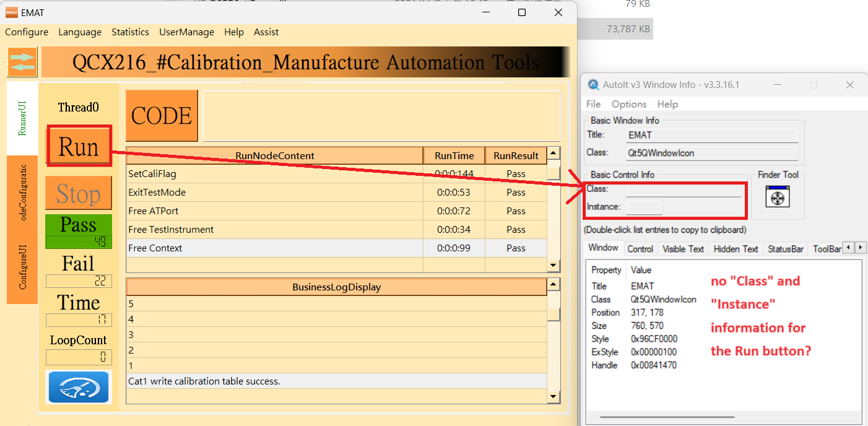
Task: Open the AutoIt Help menu
Action: pos(667,104)
